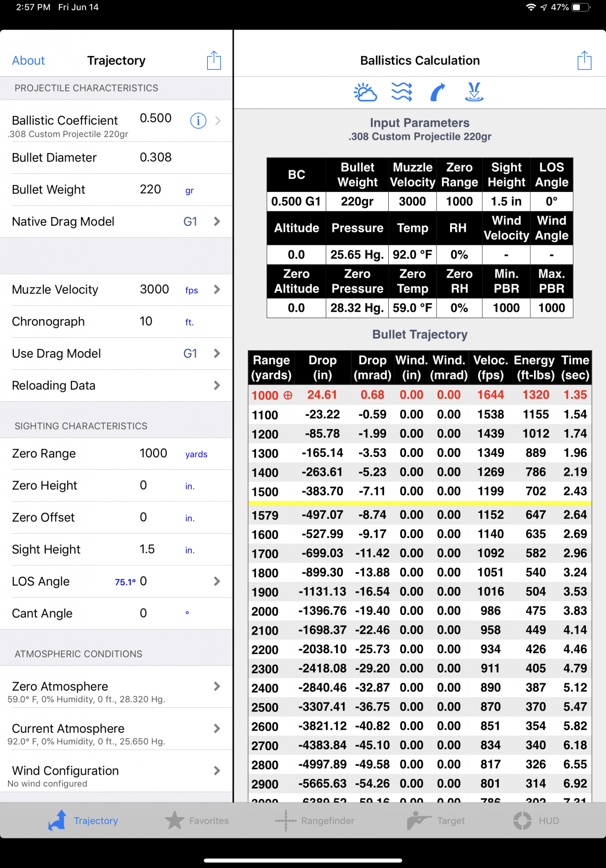
Task: Tap the 0.500 G1 BC cell
Action: (x=296, y=201)
